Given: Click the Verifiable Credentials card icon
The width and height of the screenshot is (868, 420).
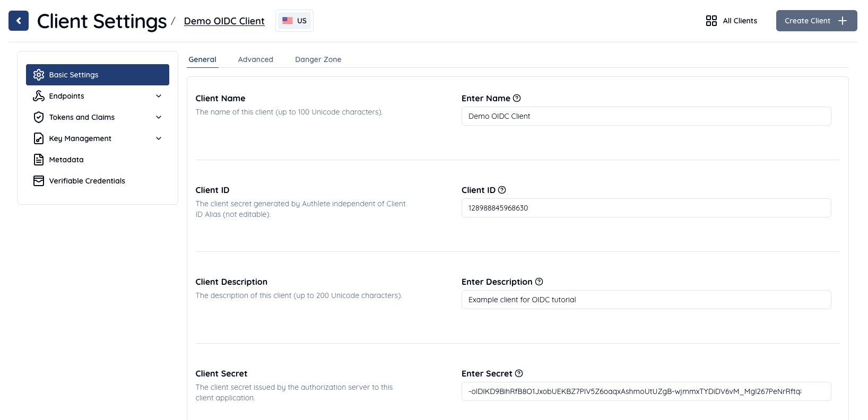Looking at the screenshot, I should pos(39,181).
